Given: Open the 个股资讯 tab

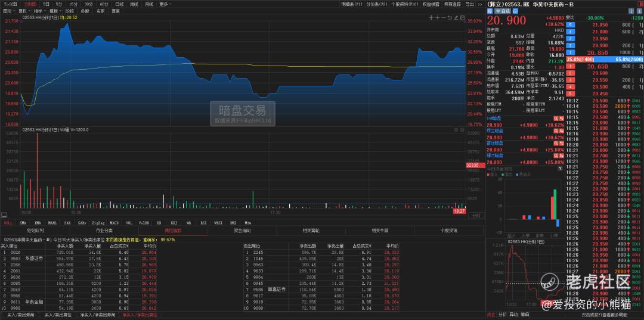Looking at the screenshot, I should (x=448, y=231).
